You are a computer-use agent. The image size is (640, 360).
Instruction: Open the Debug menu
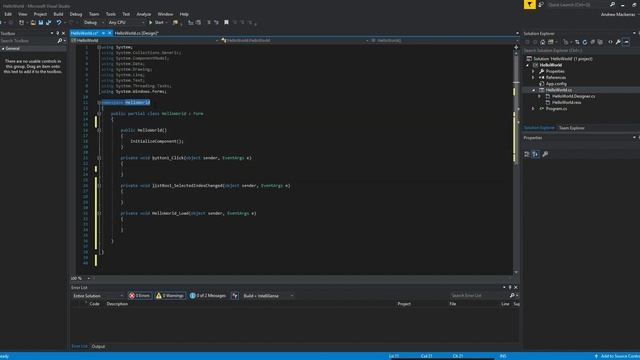tap(76, 14)
